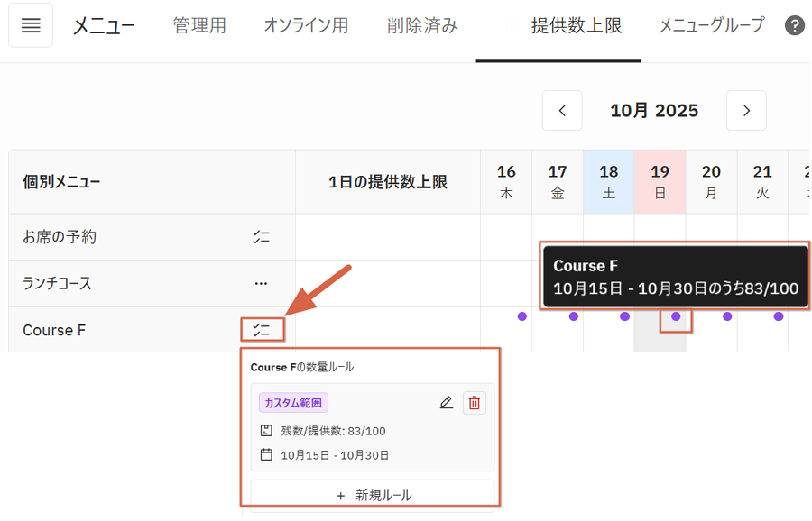Select the Course F menu row
Screen dimensions: 812x521
152,330
